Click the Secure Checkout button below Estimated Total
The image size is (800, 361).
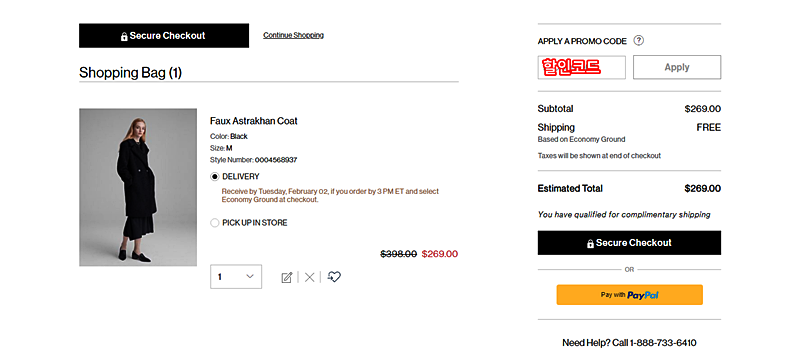629,243
